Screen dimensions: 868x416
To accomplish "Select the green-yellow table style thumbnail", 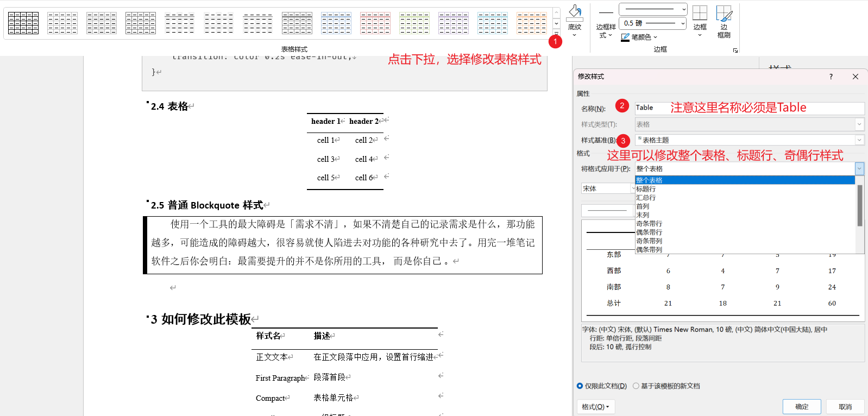I will click(414, 23).
